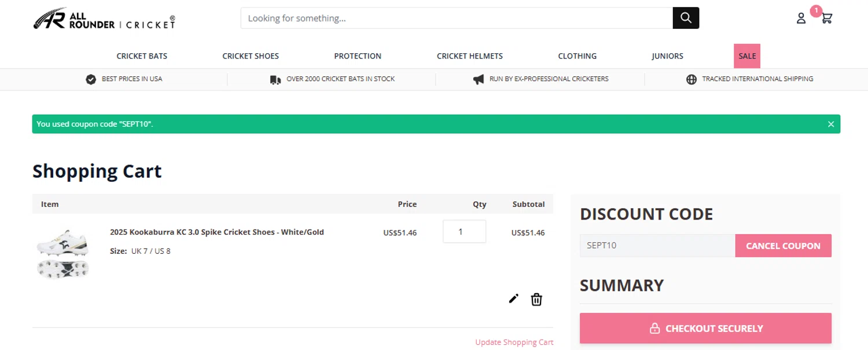Click Tracked International Shipping text
Image resolution: width=868 pixels, height=350 pixels.
(x=757, y=79)
